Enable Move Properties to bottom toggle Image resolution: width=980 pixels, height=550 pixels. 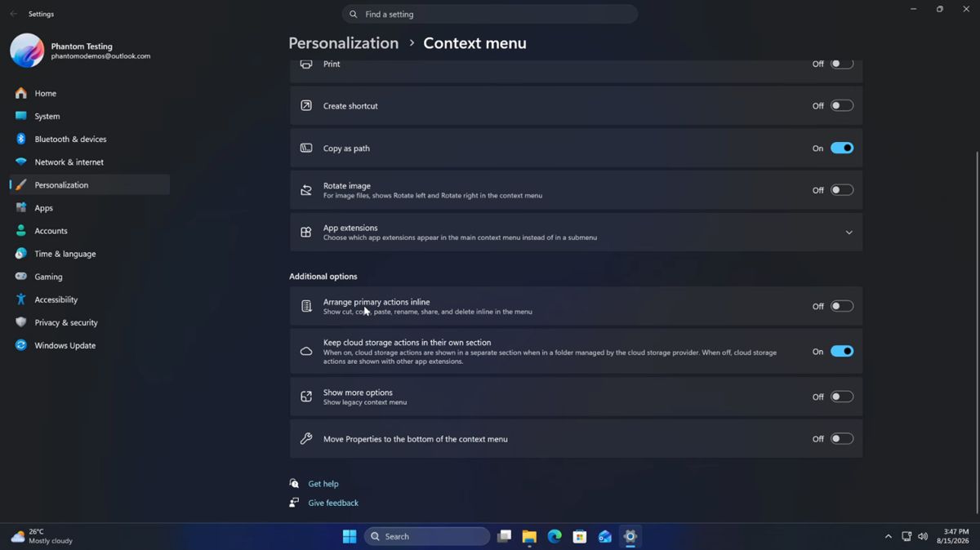(842, 438)
